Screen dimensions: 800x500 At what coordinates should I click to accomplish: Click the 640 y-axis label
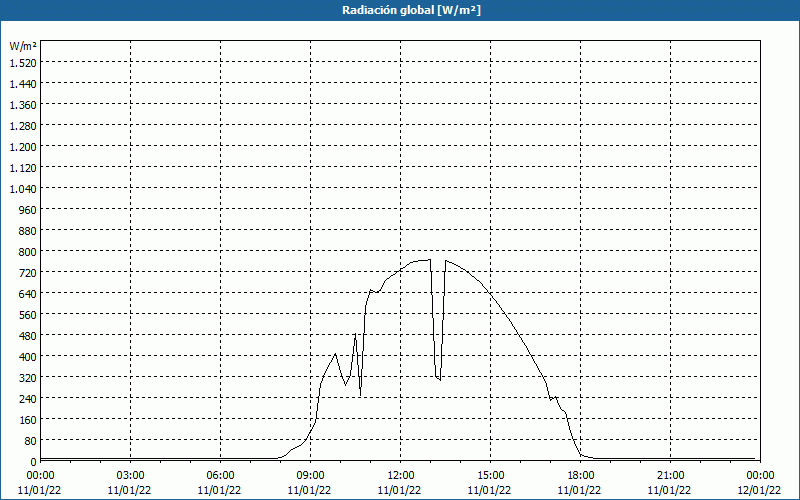[28, 293]
